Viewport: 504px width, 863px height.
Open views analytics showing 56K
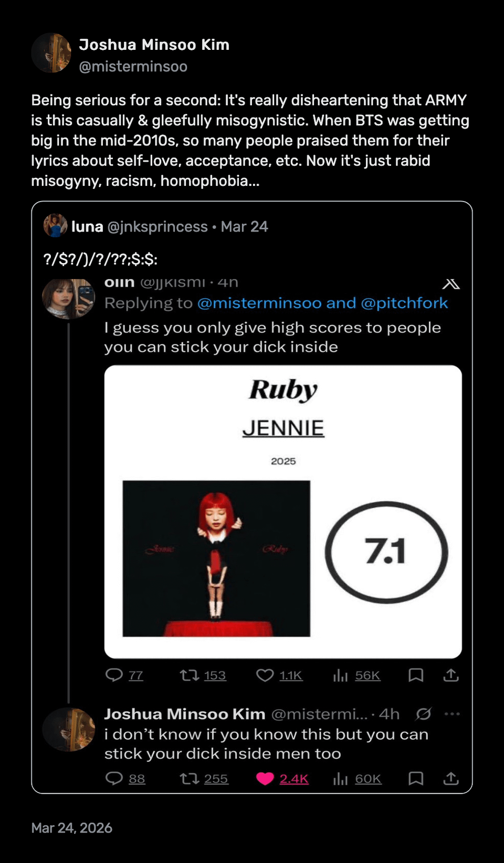point(340,675)
